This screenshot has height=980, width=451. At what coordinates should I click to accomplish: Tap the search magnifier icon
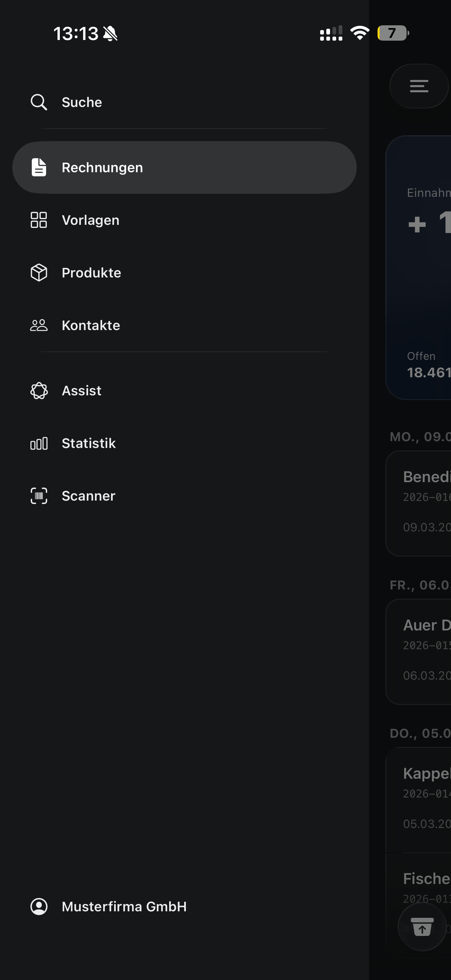click(x=39, y=102)
